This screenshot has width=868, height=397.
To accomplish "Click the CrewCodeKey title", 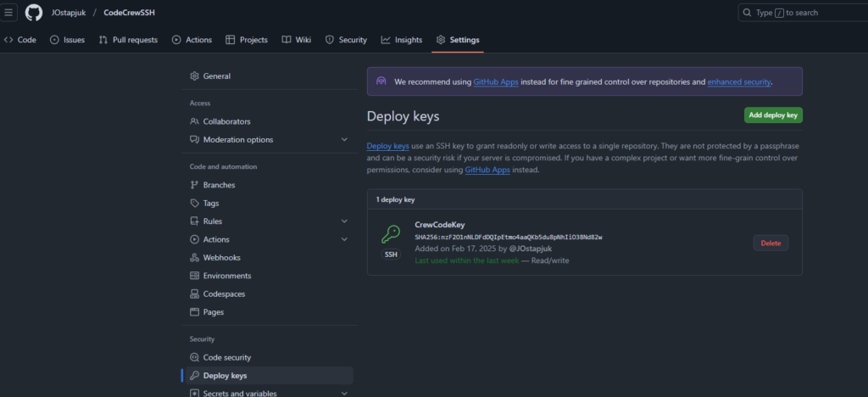I will (x=440, y=225).
